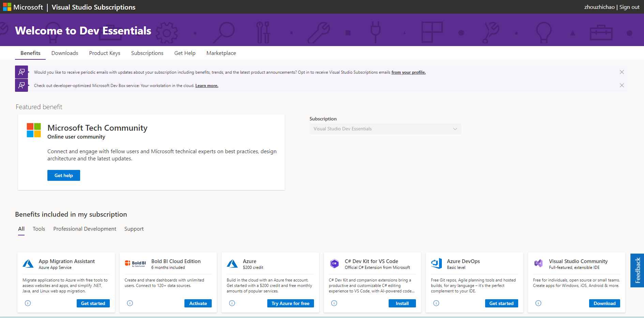Screen dimensions: 644x318
Task: Dismiss the email opt-in notification
Action: [622, 72]
